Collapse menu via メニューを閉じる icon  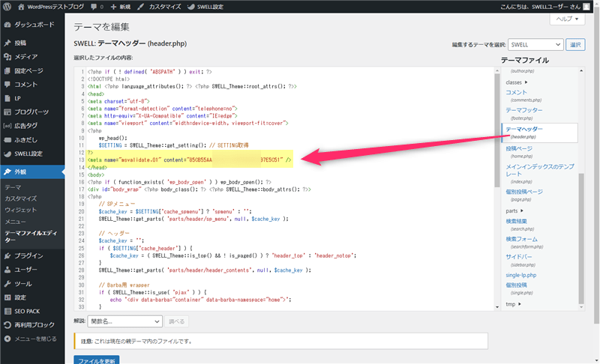point(7,339)
